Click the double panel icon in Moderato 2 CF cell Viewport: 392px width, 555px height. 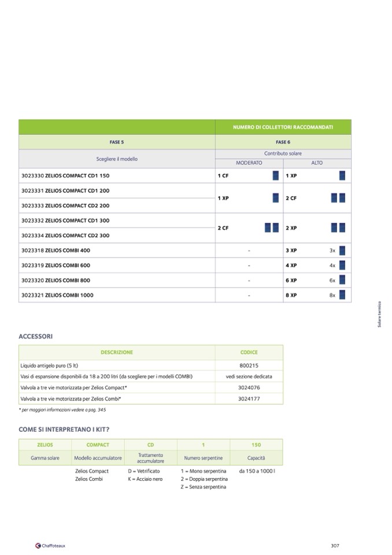tap(271, 228)
